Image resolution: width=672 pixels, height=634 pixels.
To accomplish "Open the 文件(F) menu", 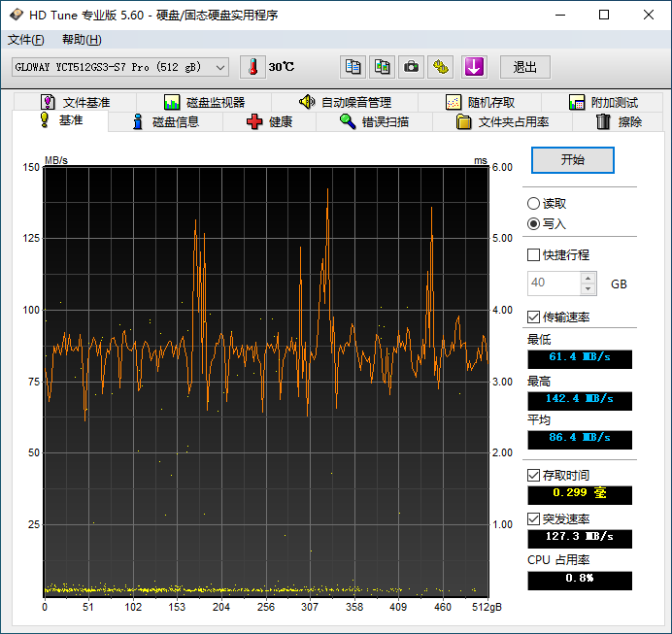I will 25,40.
